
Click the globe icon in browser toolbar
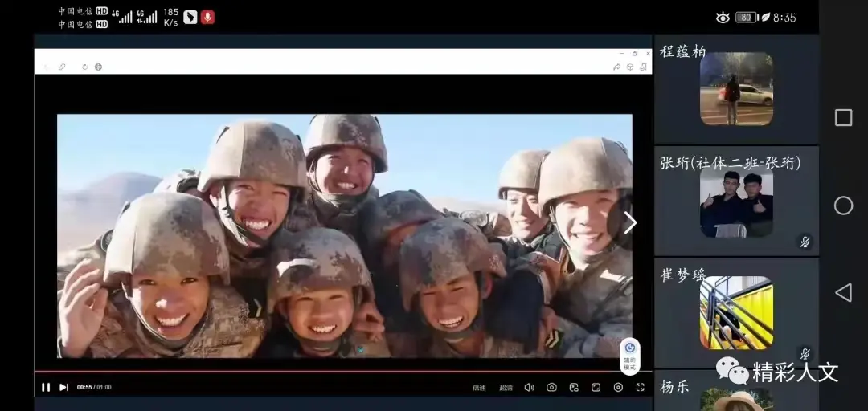(x=98, y=67)
